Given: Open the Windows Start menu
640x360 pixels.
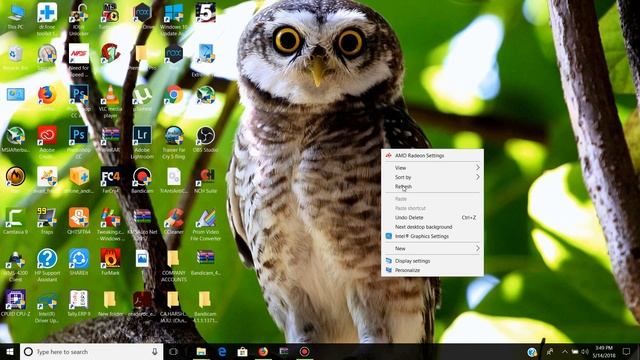Looking at the screenshot, I should (10, 351).
